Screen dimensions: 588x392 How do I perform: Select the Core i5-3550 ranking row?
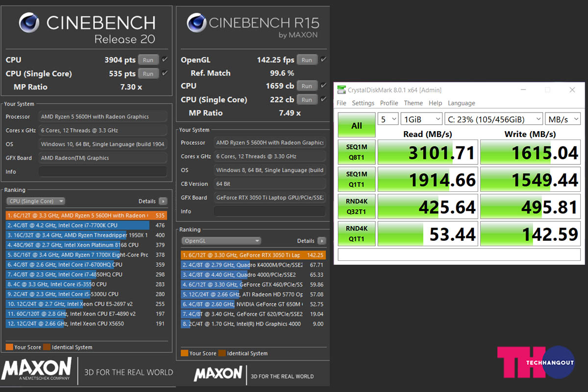pos(87,284)
